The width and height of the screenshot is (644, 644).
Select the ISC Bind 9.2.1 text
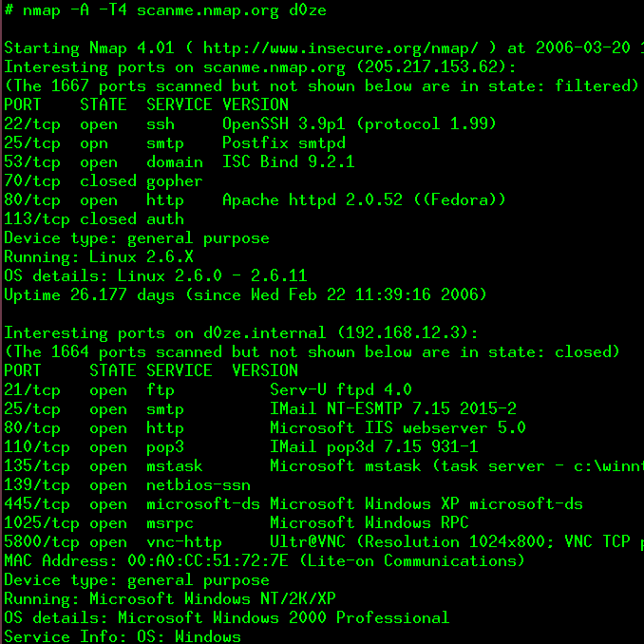pyautogui.click(x=289, y=161)
